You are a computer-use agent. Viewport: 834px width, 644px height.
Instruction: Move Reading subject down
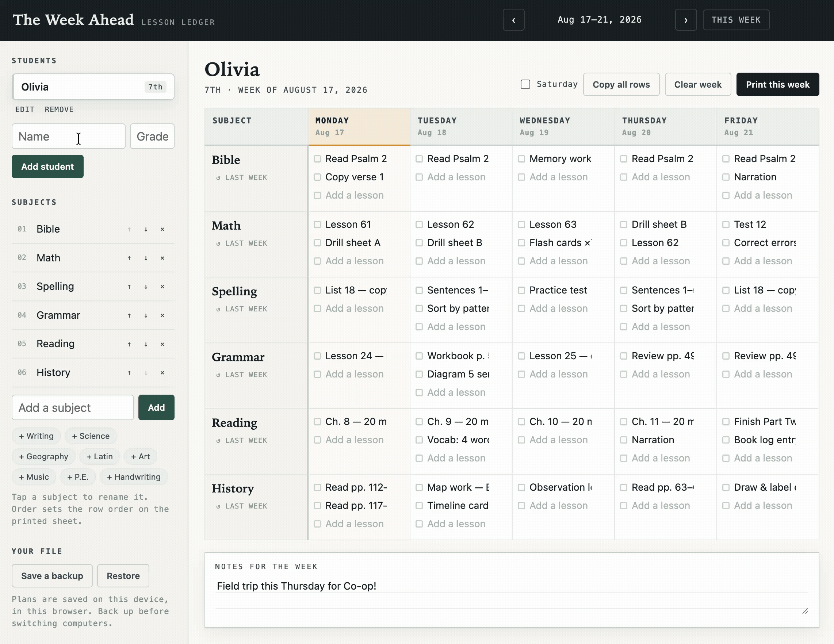pos(146,344)
